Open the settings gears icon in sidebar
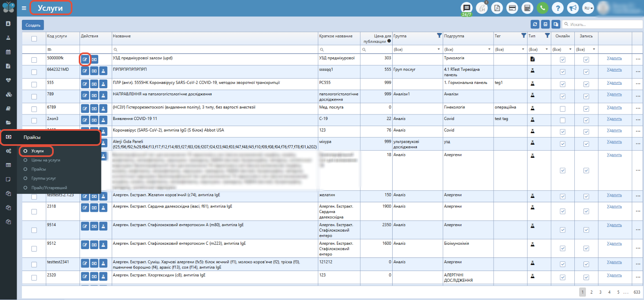This screenshot has height=300, width=644. point(8,151)
